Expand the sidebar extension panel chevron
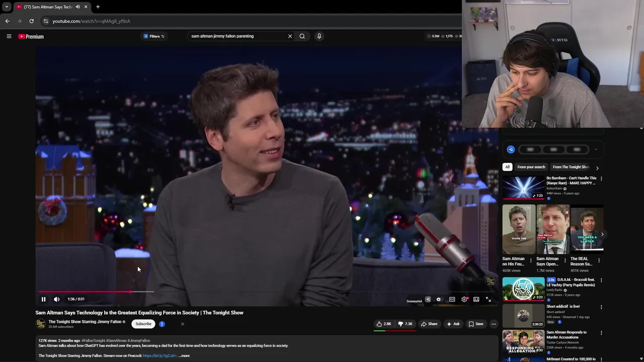 coord(596,149)
